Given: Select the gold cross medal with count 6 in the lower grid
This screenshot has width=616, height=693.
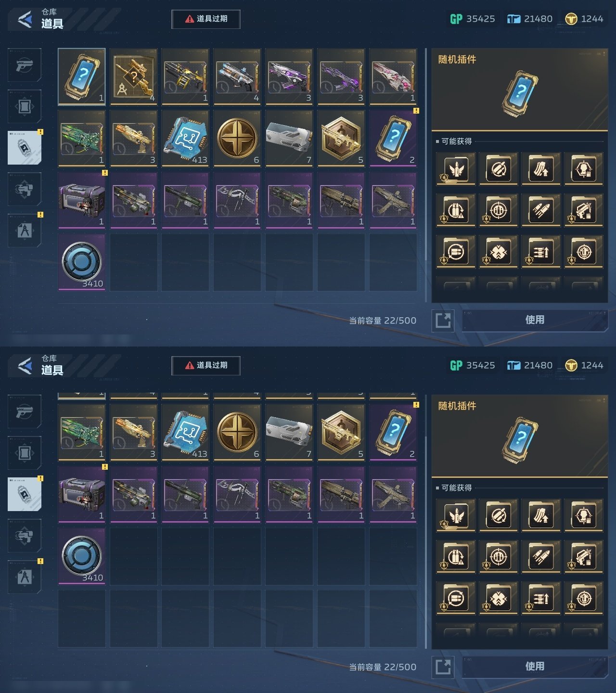Looking at the screenshot, I should [x=238, y=432].
